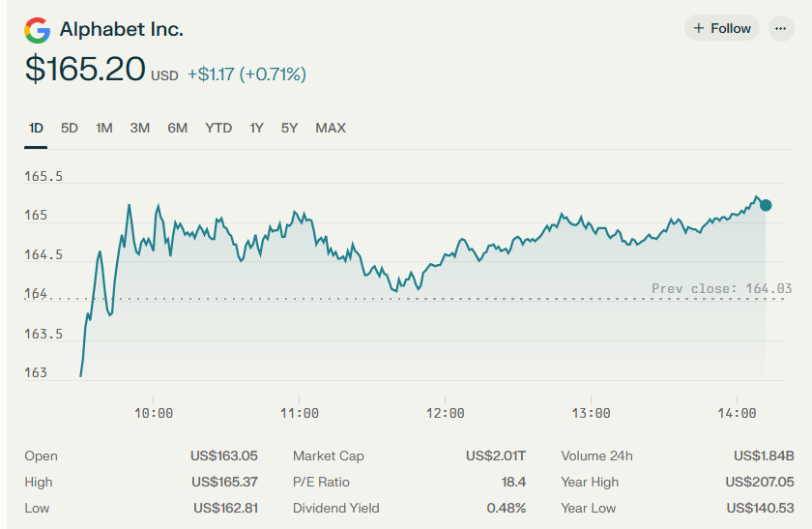
Task: Click the Prev close: 164.03 label
Action: click(x=721, y=288)
